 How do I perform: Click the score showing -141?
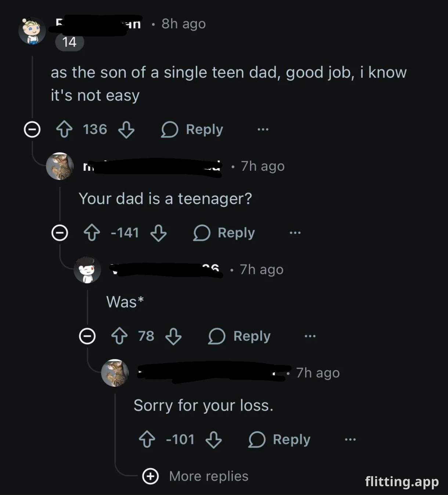[124, 232]
